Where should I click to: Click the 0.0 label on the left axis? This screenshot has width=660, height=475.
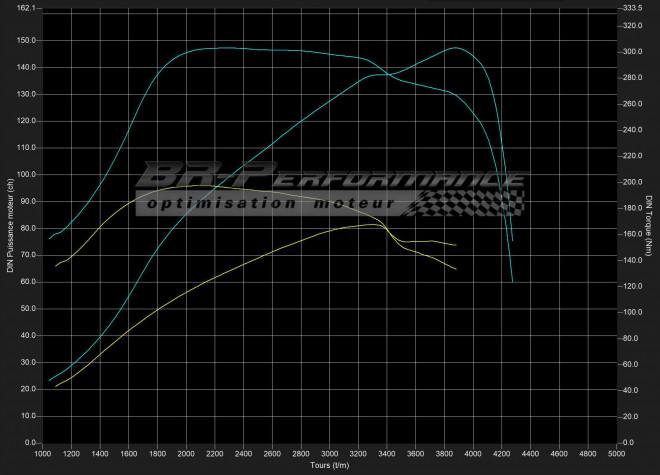tap(30, 442)
